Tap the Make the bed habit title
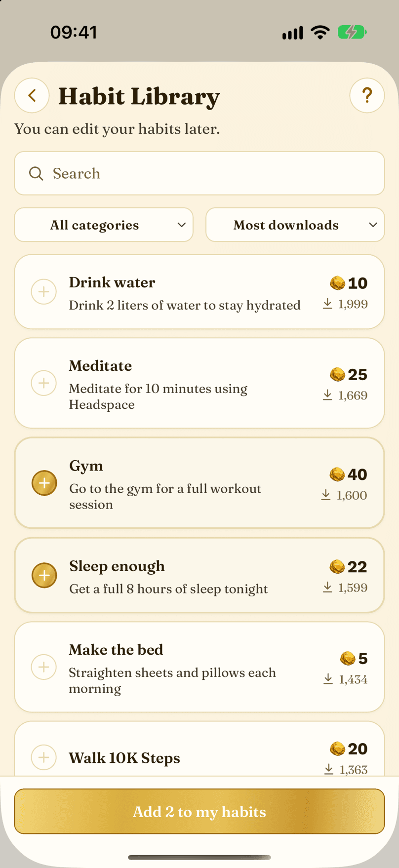 [x=116, y=650]
